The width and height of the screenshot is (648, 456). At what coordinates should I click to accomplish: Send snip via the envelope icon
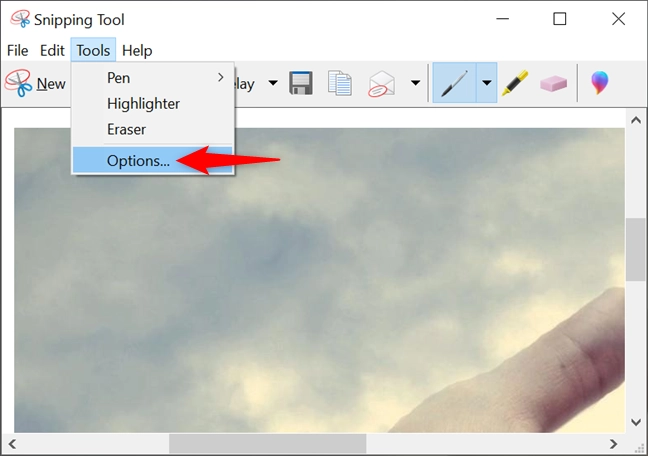pyautogui.click(x=381, y=84)
